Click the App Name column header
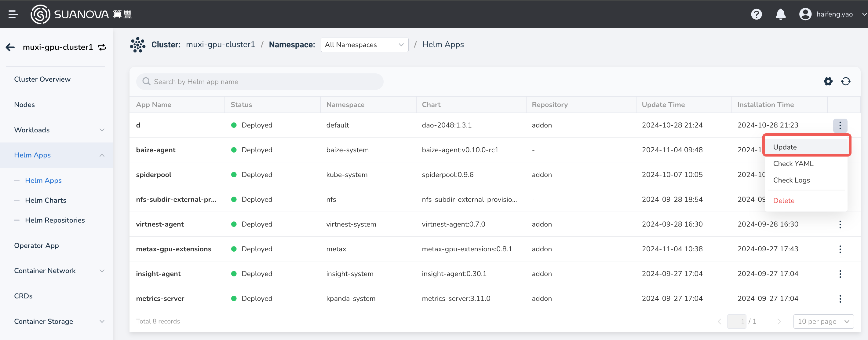Screen dimensions: 868x340 pos(154,105)
